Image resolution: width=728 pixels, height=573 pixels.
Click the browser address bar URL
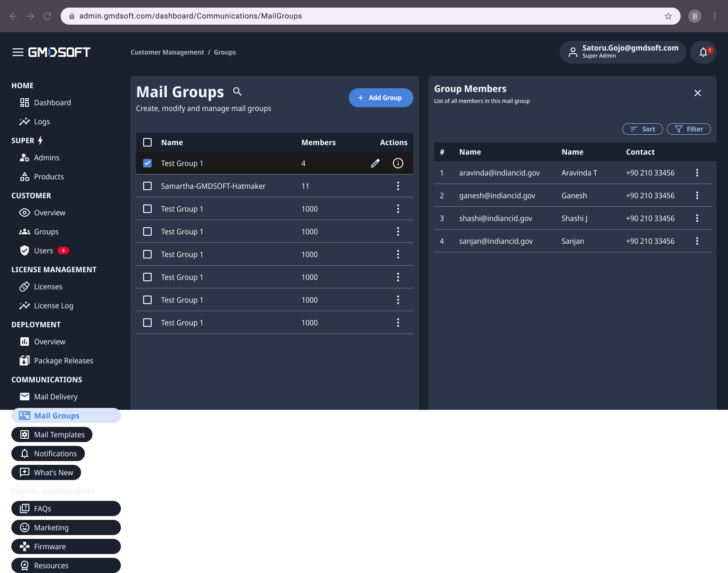tap(191, 16)
